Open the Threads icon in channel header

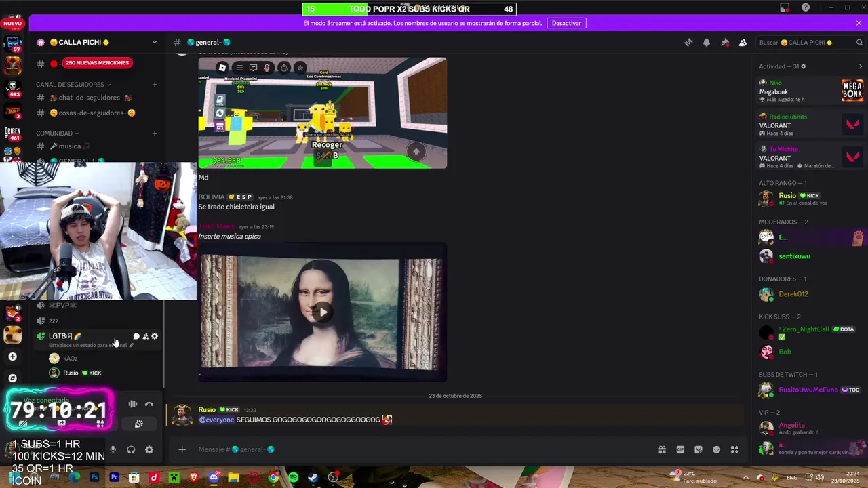click(x=688, y=42)
